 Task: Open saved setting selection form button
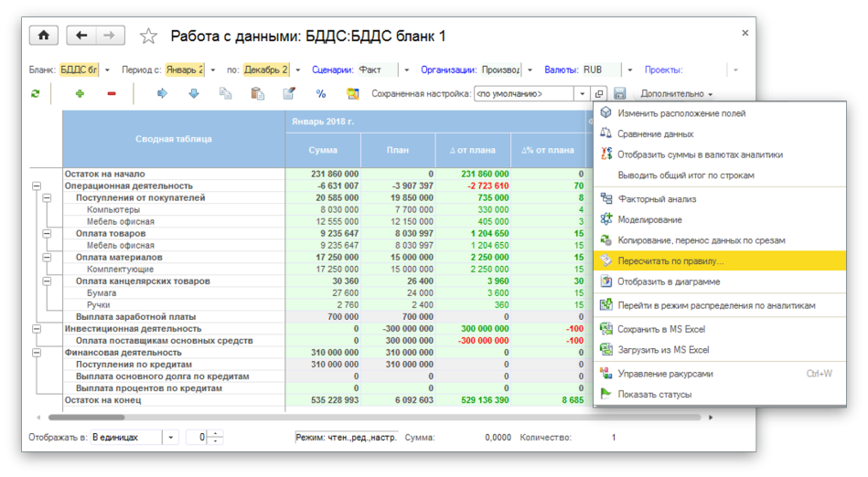click(x=599, y=93)
